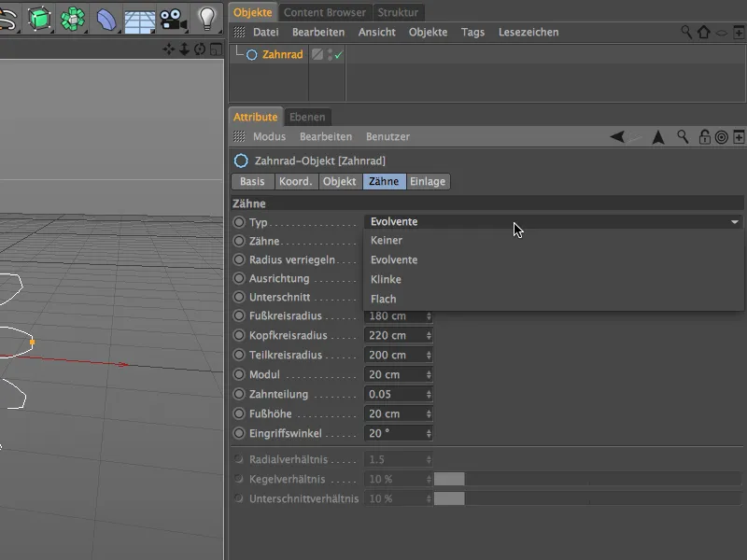747x560 pixels.
Task: Open the Lesezeichen menu
Action: (529, 33)
